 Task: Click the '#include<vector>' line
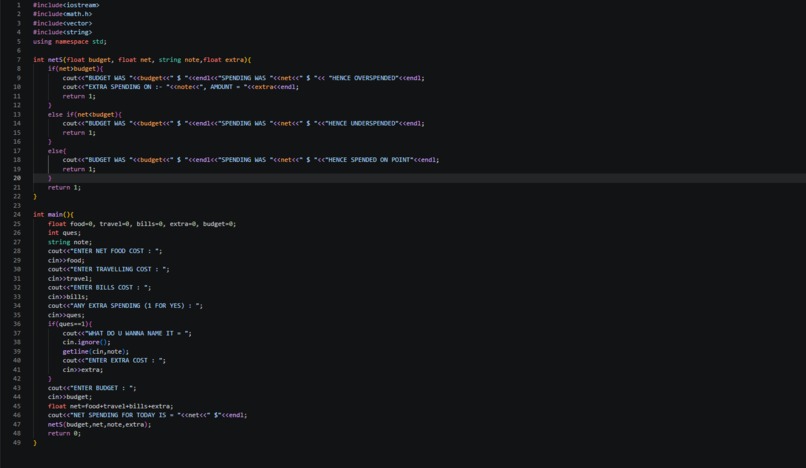(x=62, y=23)
